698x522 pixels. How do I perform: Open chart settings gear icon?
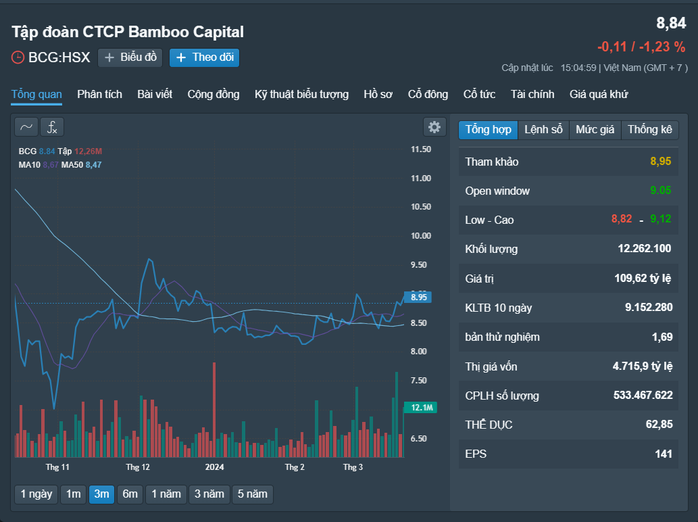tap(434, 127)
